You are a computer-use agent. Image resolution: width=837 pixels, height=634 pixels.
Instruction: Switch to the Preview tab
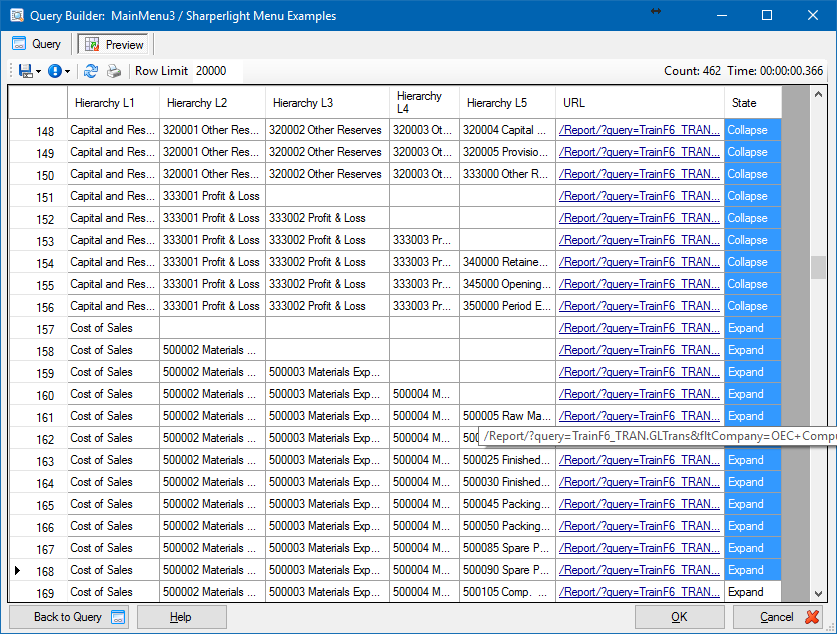click(x=115, y=44)
